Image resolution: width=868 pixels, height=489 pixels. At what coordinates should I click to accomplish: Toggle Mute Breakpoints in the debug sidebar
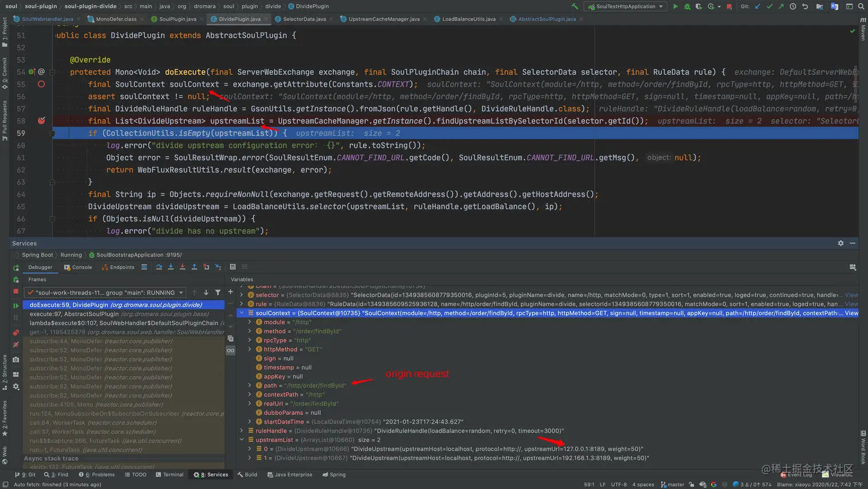16,345
